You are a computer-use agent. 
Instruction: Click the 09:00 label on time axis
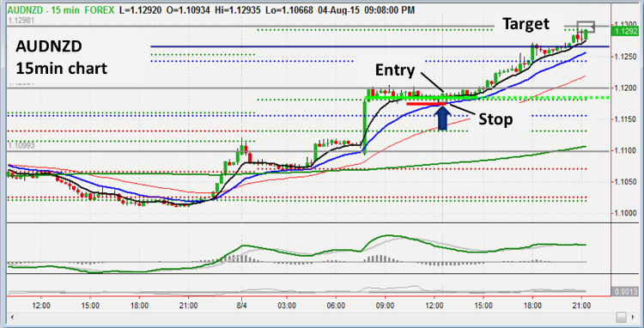pos(386,306)
